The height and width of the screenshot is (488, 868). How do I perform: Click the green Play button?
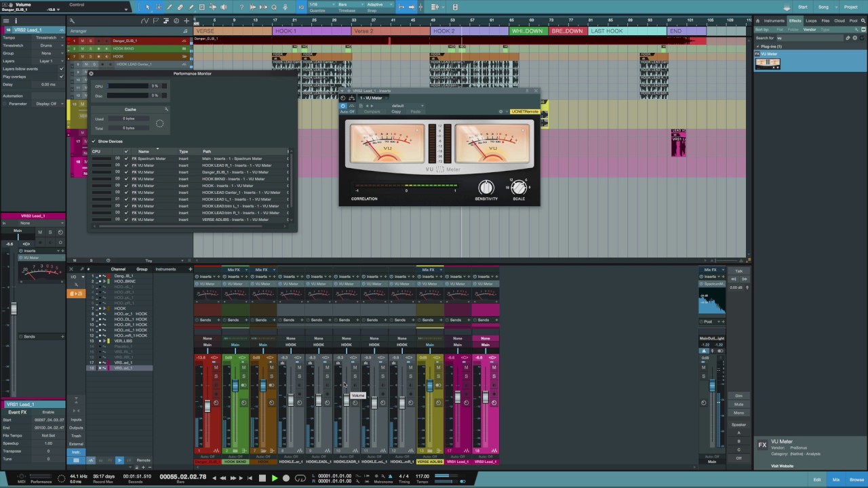coord(275,478)
